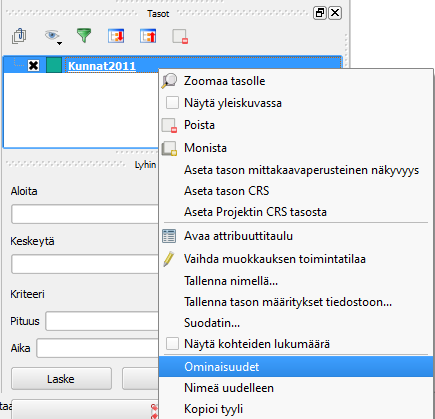
Task: Select Aseta tason mittakaavaperusteinen näkyvyys
Action: pyautogui.click(x=296, y=170)
